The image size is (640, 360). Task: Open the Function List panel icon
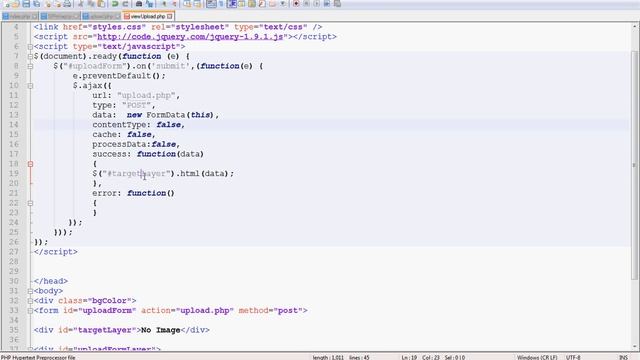(262, 4)
